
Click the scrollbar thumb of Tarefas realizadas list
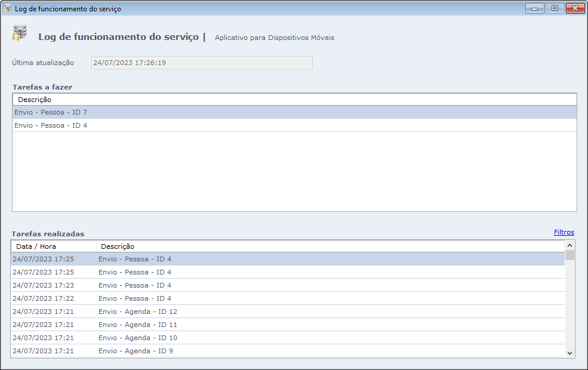point(569,256)
